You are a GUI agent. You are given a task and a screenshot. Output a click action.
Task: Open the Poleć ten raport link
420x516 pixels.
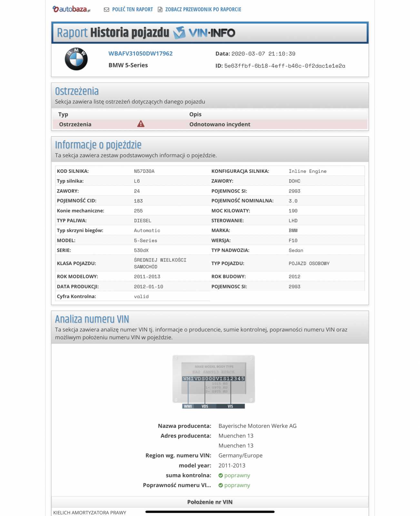[132, 10]
